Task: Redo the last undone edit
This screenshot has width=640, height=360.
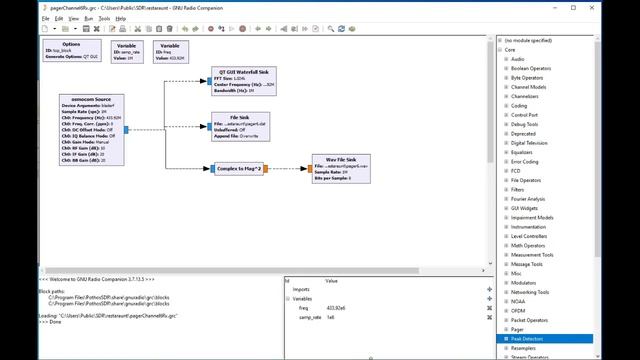Action: (196, 29)
